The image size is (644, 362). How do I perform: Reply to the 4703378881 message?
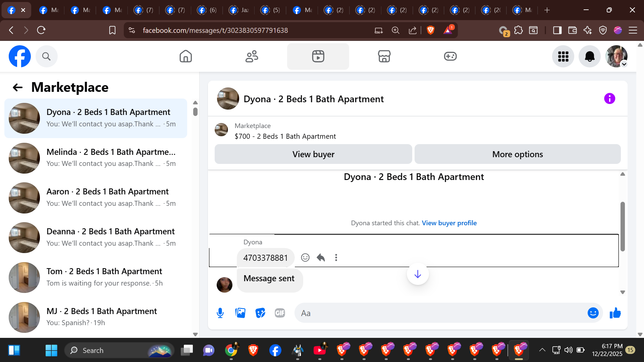[321, 257]
